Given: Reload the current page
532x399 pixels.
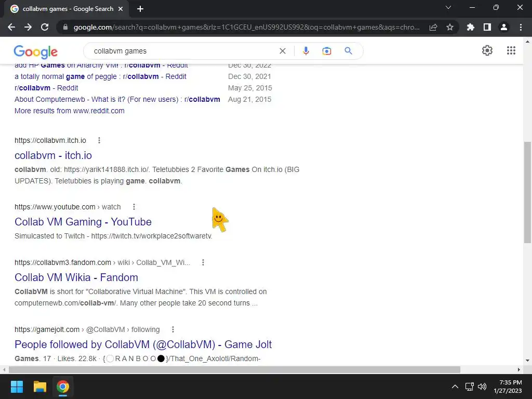Looking at the screenshot, I should 45,27.
